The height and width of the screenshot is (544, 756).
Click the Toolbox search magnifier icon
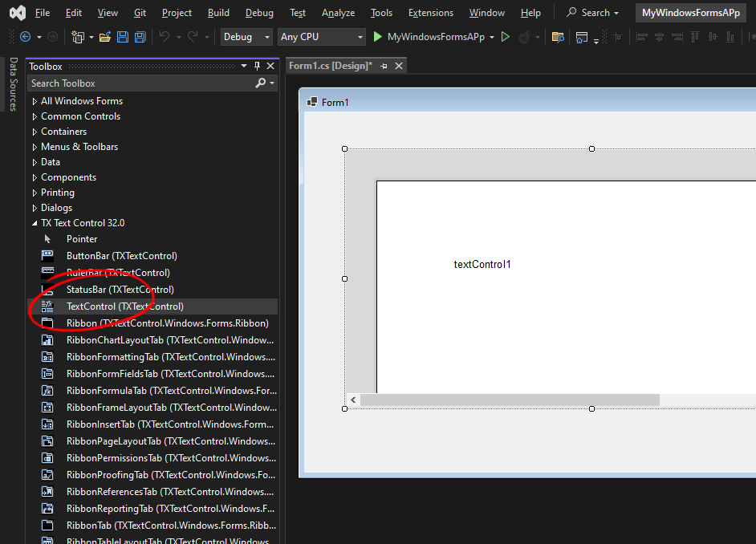click(x=260, y=83)
